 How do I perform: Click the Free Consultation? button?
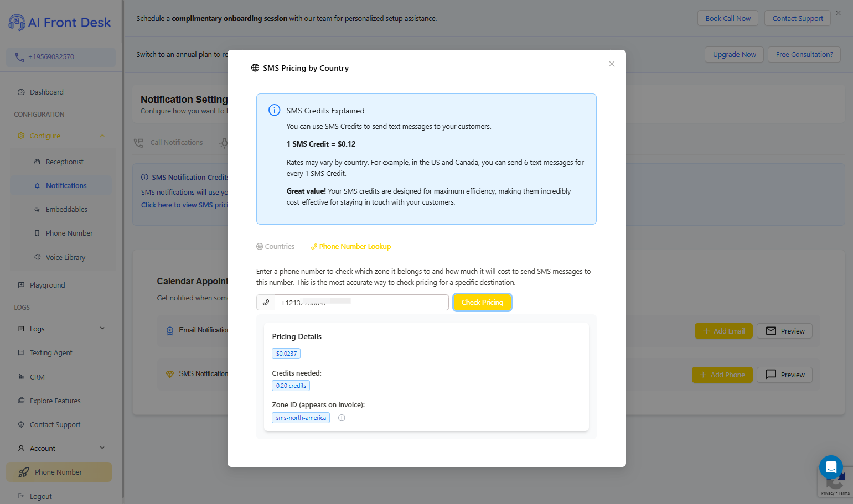(x=804, y=54)
